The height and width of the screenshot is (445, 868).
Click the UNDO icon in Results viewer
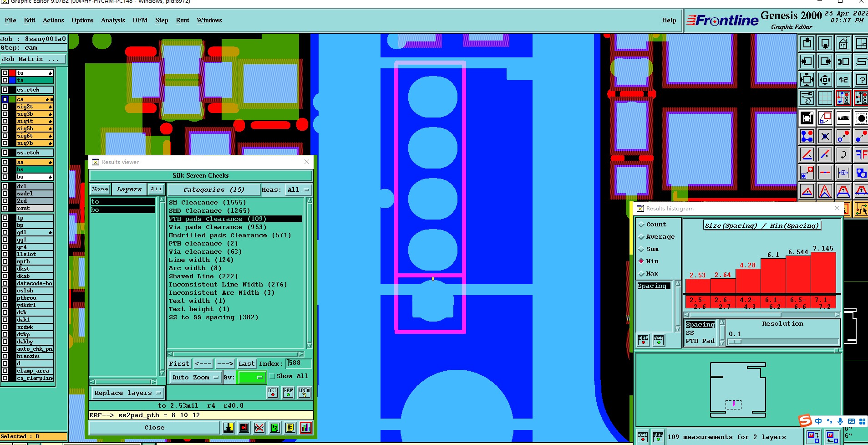pos(305,393)
